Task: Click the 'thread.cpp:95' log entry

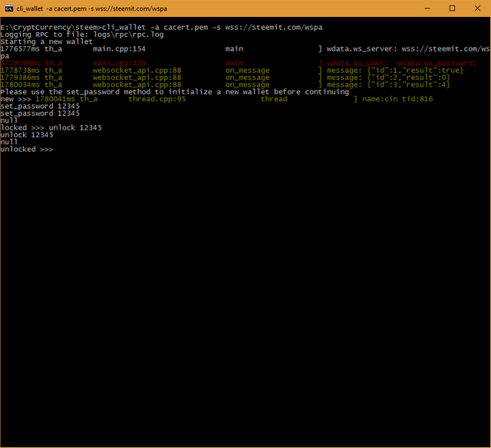Action: coord(157,99)
